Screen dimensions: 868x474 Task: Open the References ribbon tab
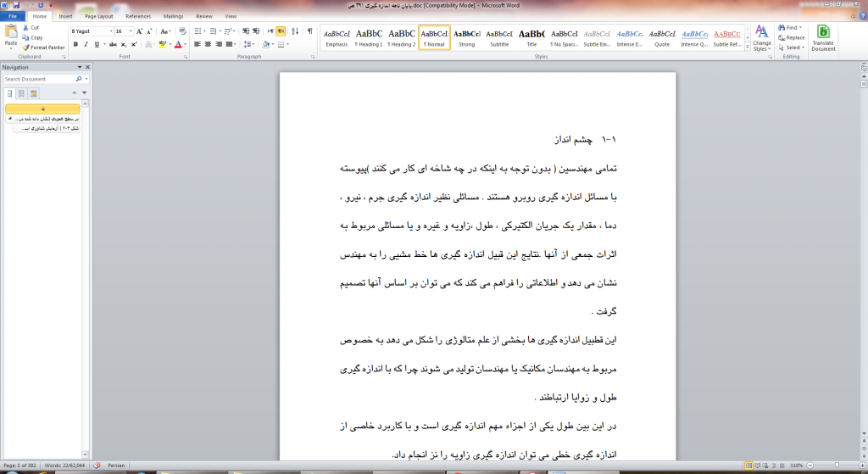138,16
